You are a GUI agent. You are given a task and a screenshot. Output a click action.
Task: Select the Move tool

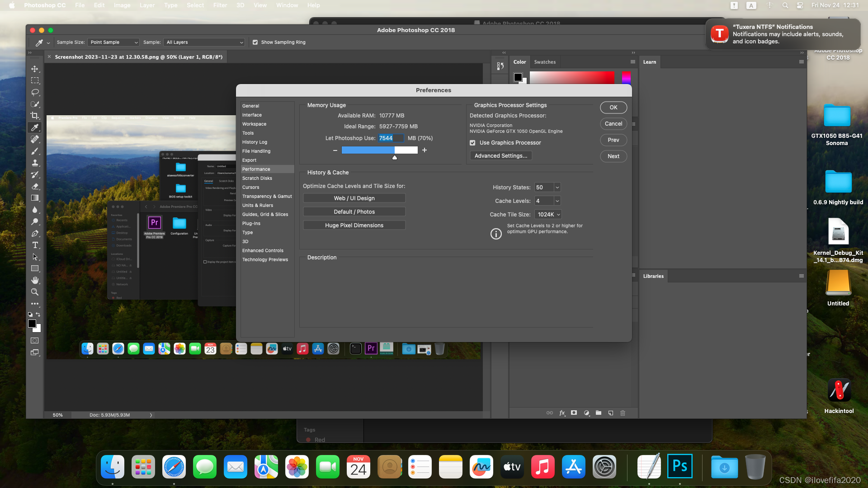pyautogui.click(x=35, y=69)
